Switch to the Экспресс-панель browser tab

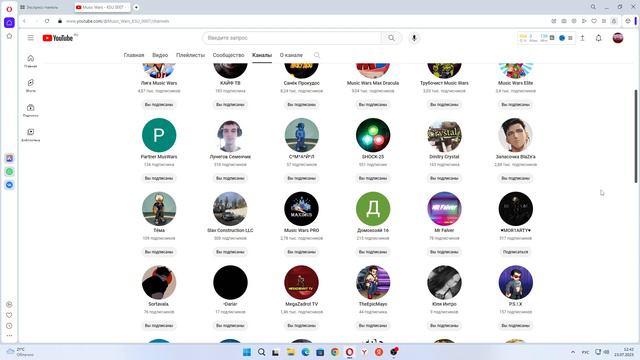pos(43,7)
